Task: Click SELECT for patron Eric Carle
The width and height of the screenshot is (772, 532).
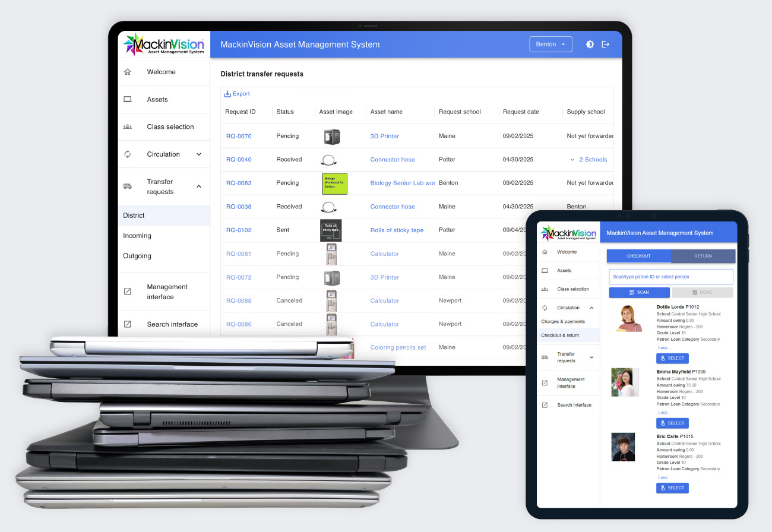Action: click(x=672, y=488)
